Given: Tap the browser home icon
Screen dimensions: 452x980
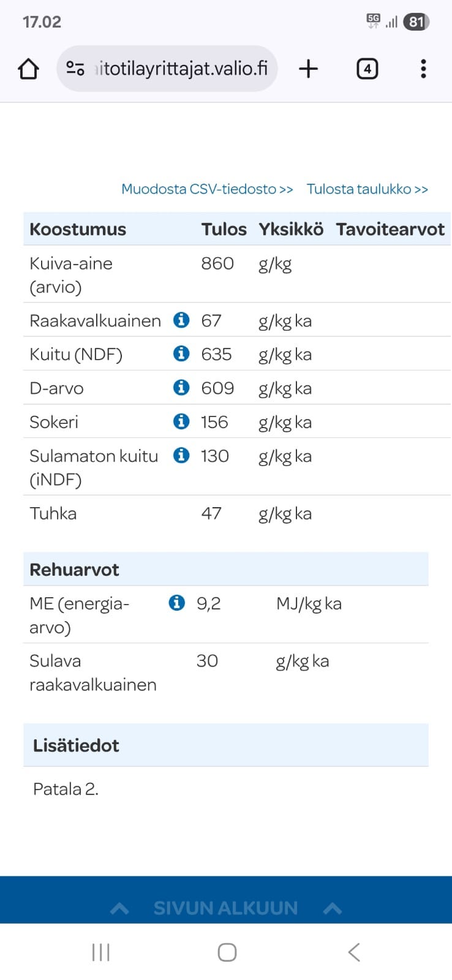Looking at the screenshot, I should click(28, 69).
